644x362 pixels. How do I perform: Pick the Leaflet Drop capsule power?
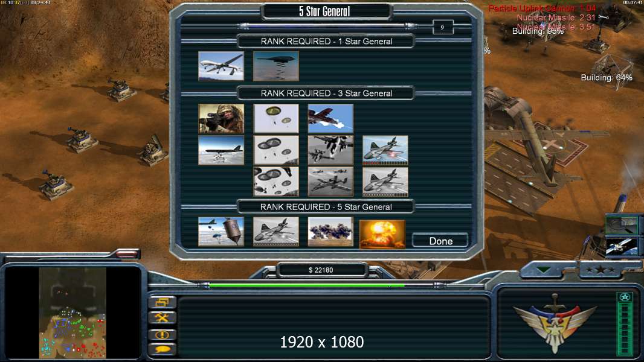221,232
